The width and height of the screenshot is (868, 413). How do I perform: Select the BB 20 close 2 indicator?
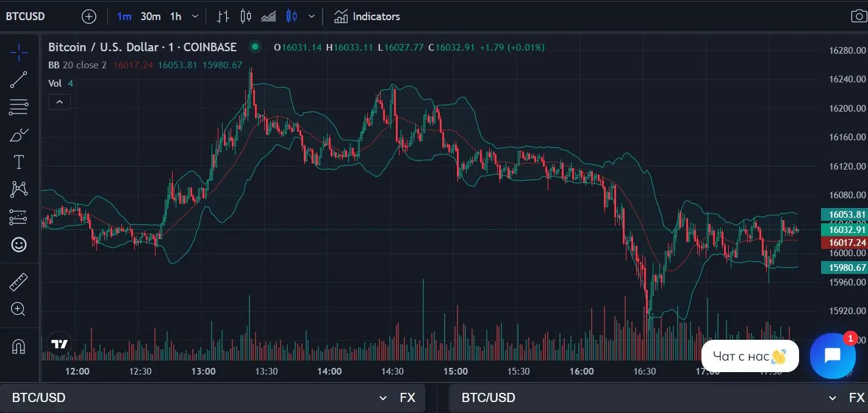(77, 65)
